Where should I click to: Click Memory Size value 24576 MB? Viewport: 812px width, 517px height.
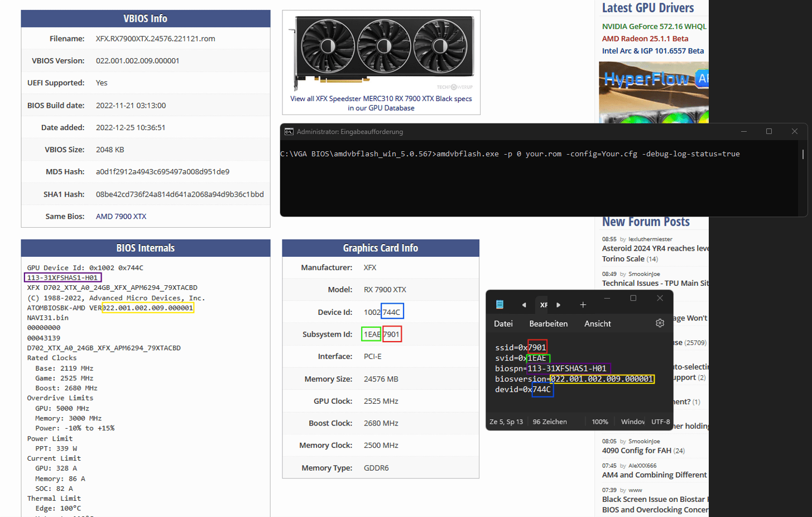pyautogui.click(x=381, y=379)
